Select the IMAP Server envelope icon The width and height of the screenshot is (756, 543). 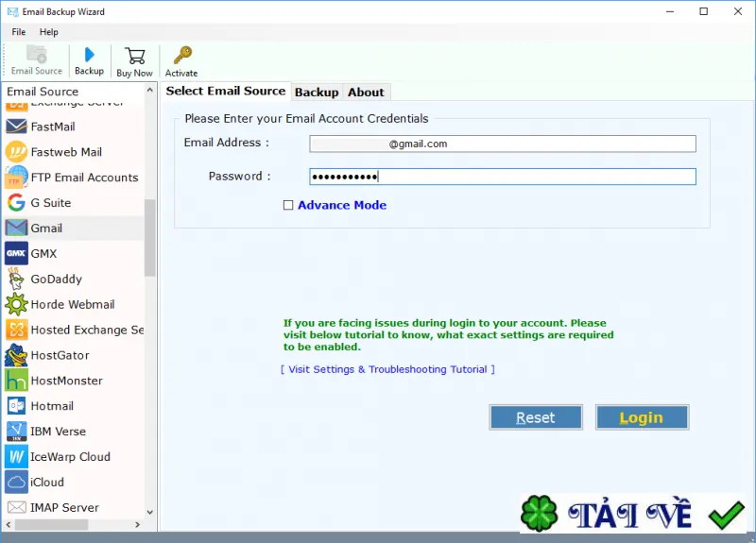coord(16,507)
